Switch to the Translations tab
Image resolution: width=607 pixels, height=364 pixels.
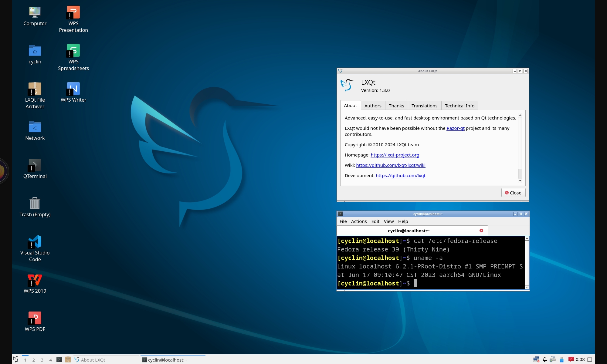tap(425, 106)
